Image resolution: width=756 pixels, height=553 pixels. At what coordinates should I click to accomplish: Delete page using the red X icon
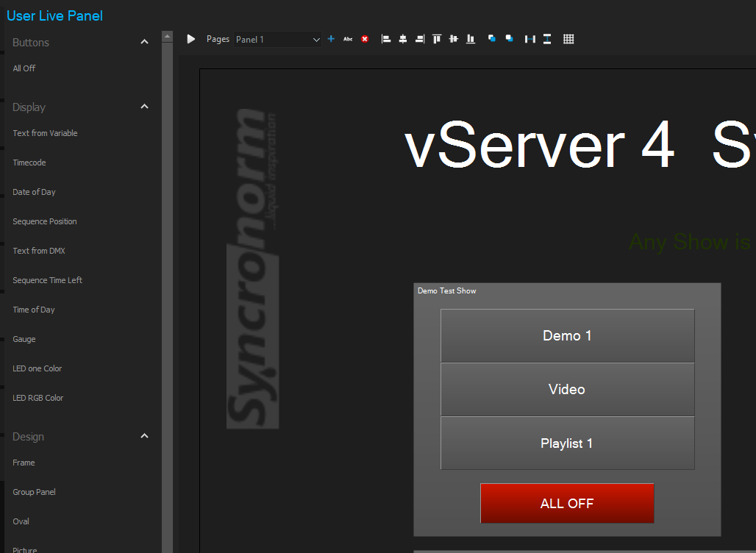coord(365,39)
